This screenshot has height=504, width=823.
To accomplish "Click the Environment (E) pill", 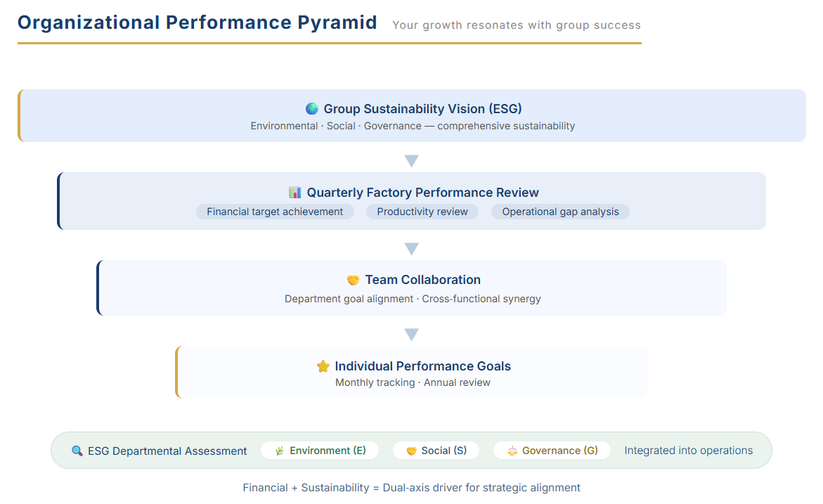I will tap(320, 451).
